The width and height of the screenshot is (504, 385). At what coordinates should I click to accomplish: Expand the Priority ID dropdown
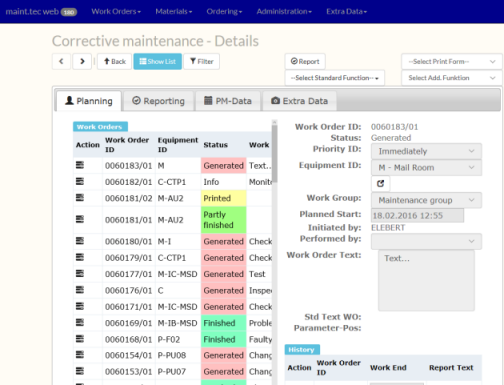pyautogui.click(x=426, y=151)
